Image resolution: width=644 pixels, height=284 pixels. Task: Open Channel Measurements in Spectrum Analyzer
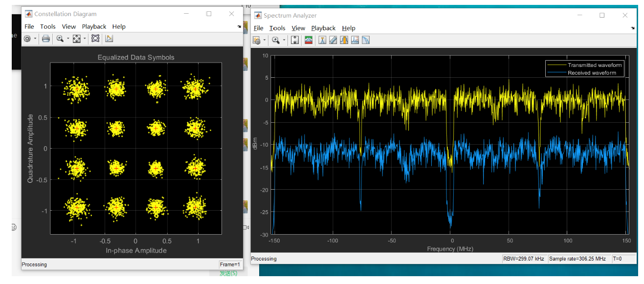(344, 40)
